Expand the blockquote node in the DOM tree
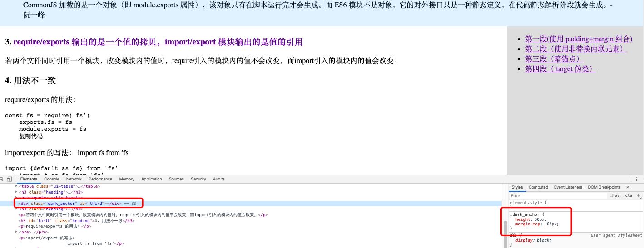Viewport: 644px width, 248px height. pyautogui.click(x=17, y=198)
